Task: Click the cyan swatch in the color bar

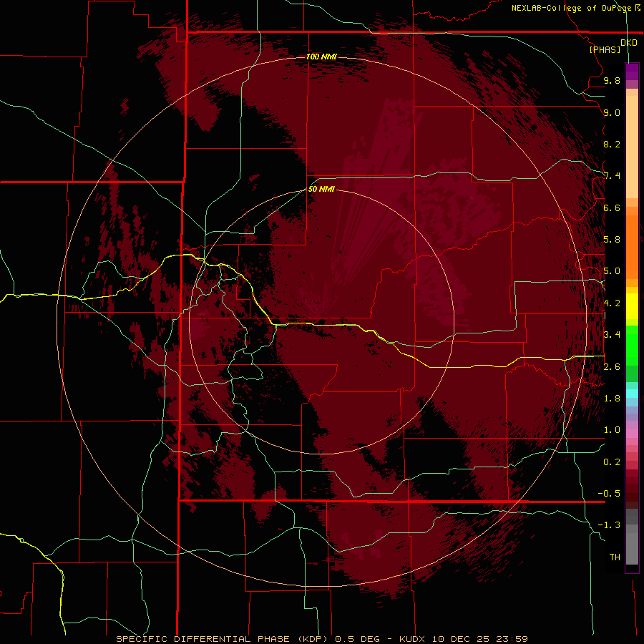Action: [x=632, y=394]
